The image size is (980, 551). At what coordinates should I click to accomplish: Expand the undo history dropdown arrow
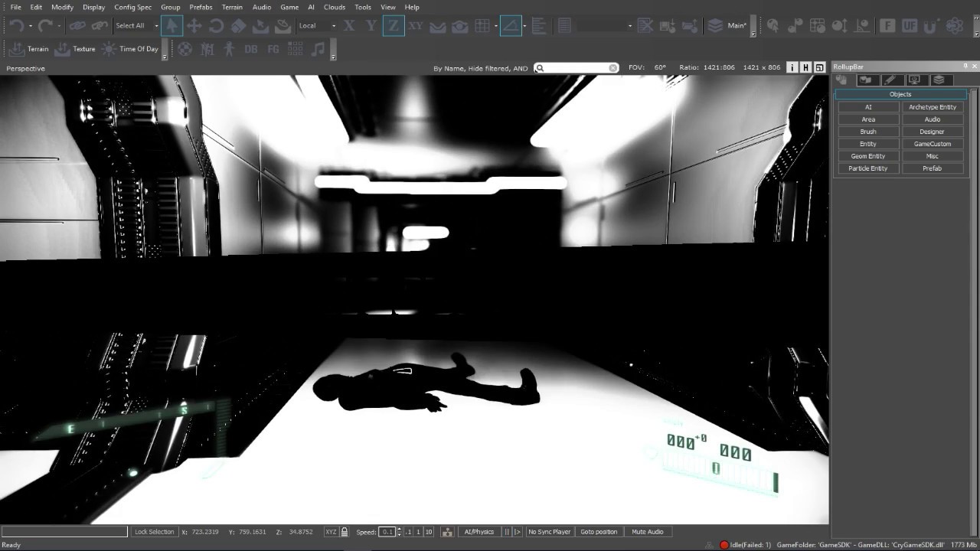point(30,26)
